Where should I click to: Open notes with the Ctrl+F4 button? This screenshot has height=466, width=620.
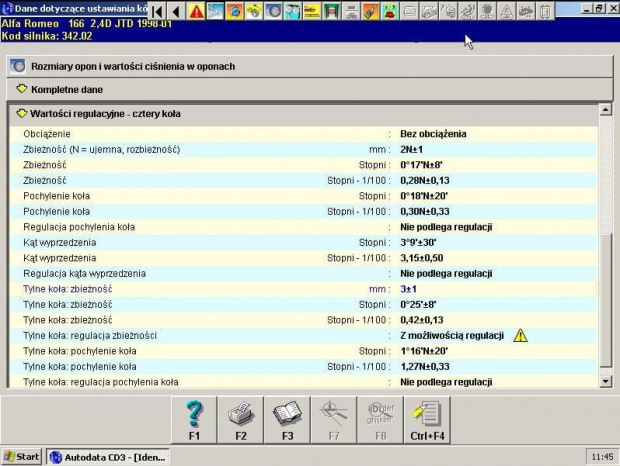pyautogui.click(x=427, y=420)
